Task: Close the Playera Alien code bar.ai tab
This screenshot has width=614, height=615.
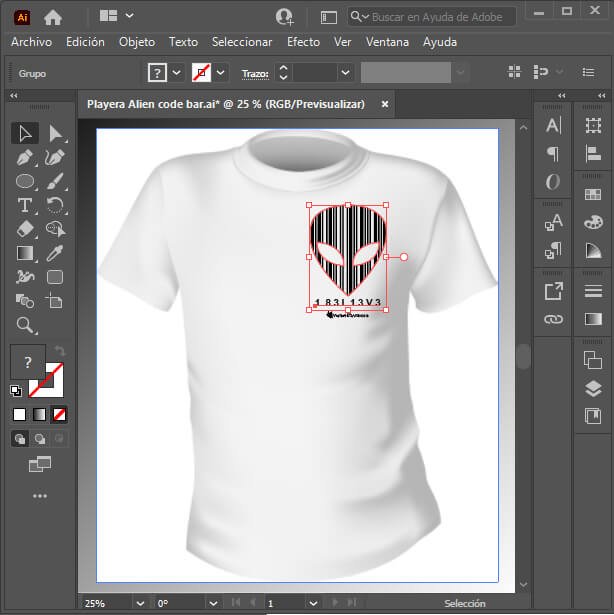Action: pyautogui.click(x=385, y=104)
